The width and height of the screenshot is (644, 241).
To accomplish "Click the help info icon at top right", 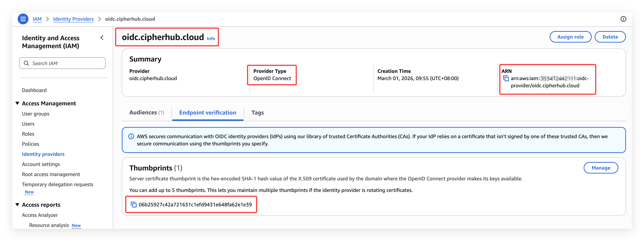I will (623, 19).
